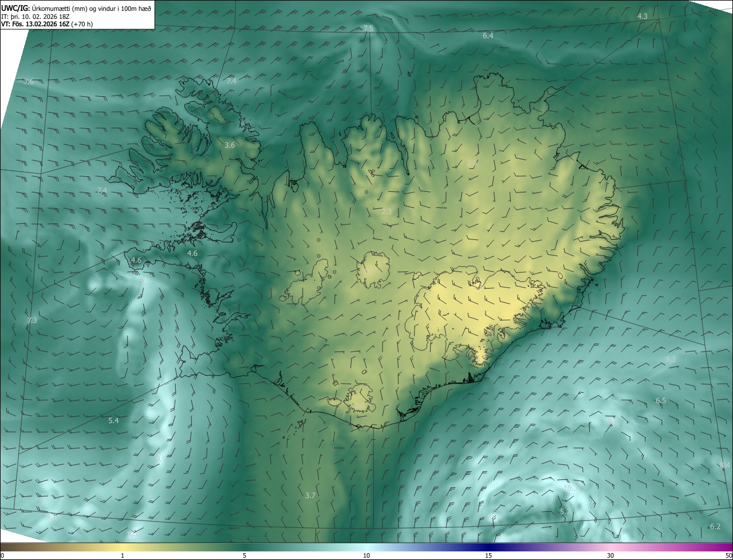This screenshot has height=560, width=733.
Task: Click the "5" tick on the color scale
Action: pos(245,556)
